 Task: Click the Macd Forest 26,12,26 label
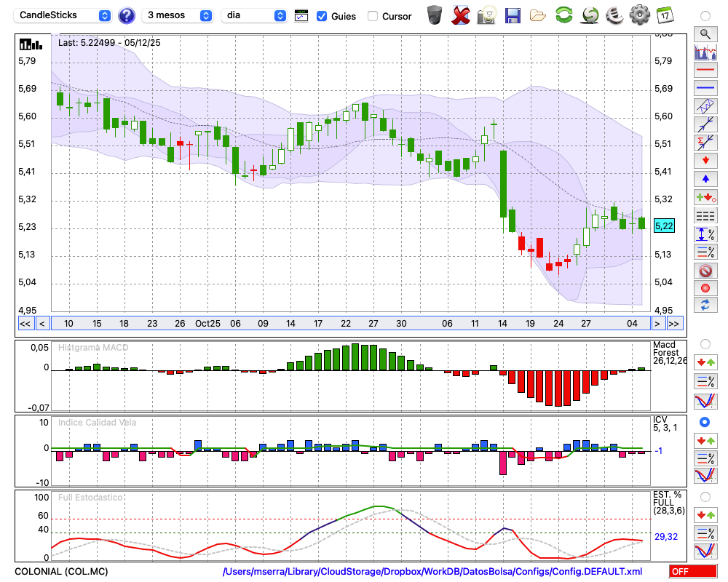[x=670, y=353]
